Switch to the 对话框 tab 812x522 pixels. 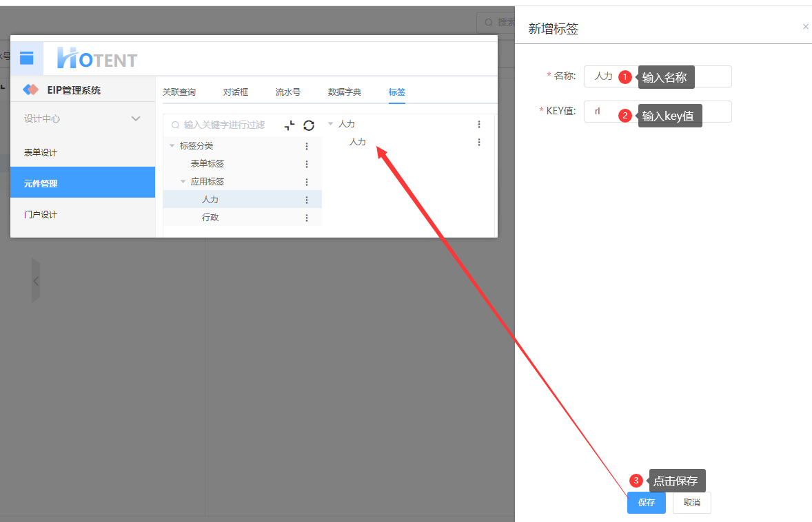click(x=236, y=92)
